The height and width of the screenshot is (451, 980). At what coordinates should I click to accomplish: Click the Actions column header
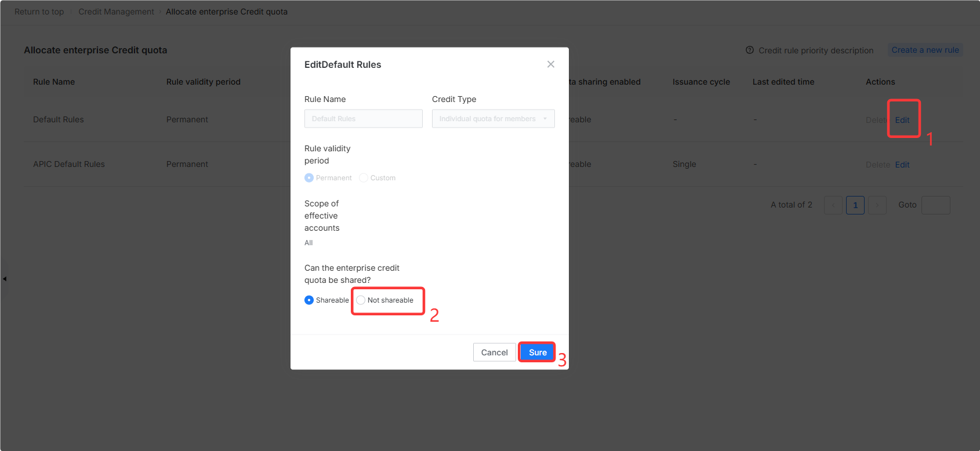(880, 82)
